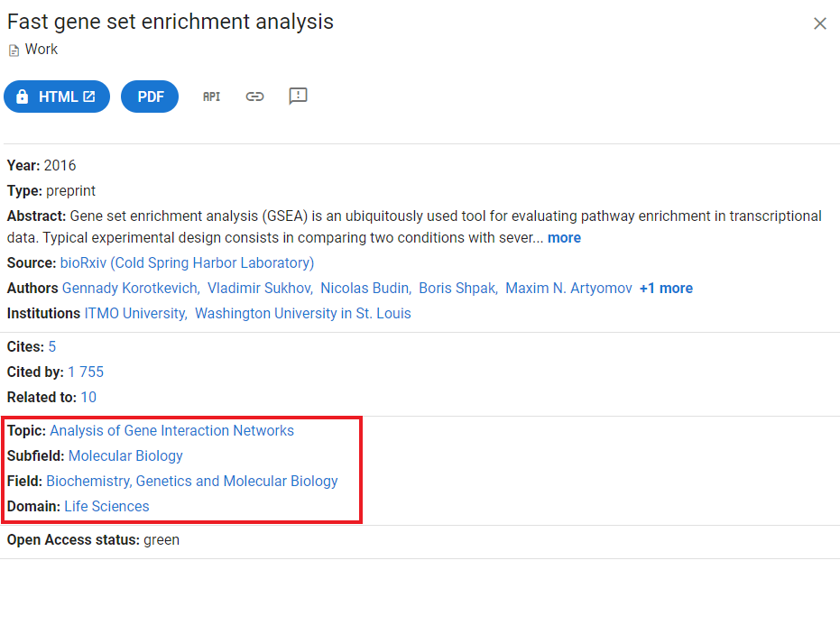Open the API icon link
This screenshot has height=634, width=840.
click(212, 96)
